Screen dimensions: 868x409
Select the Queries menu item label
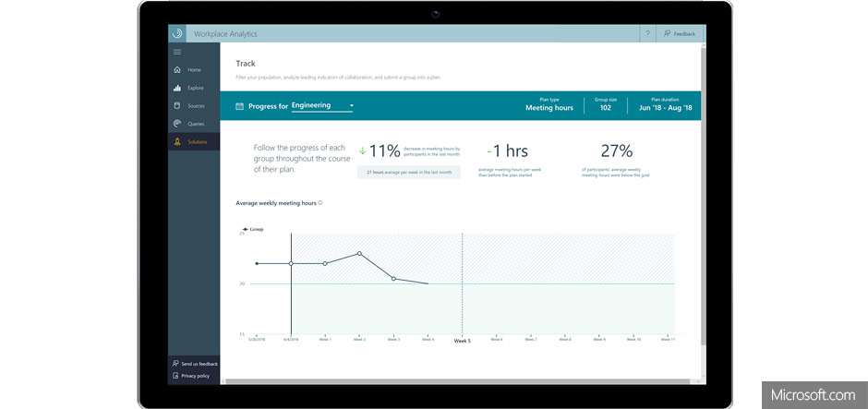(196, 124)
